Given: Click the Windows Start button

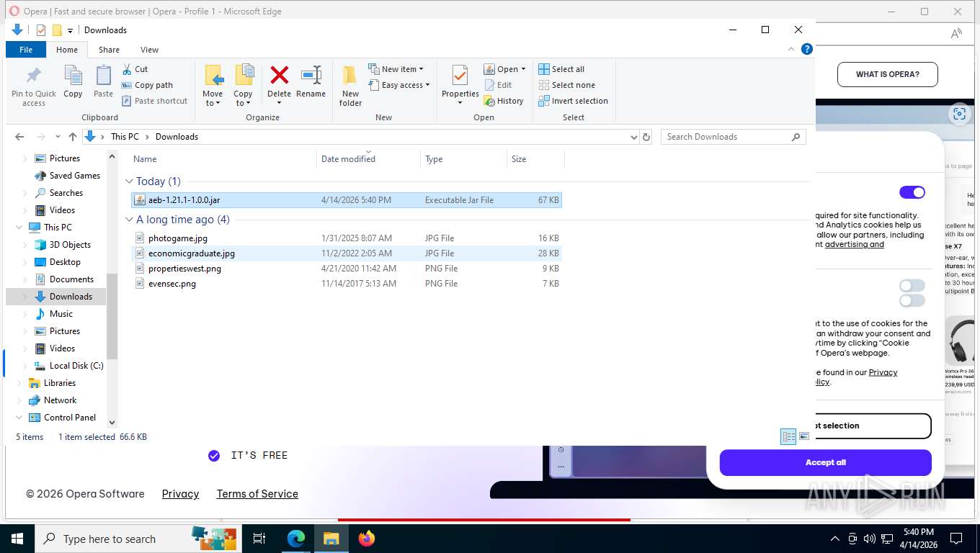Looking at the screenshot, I should pos(17,539).
